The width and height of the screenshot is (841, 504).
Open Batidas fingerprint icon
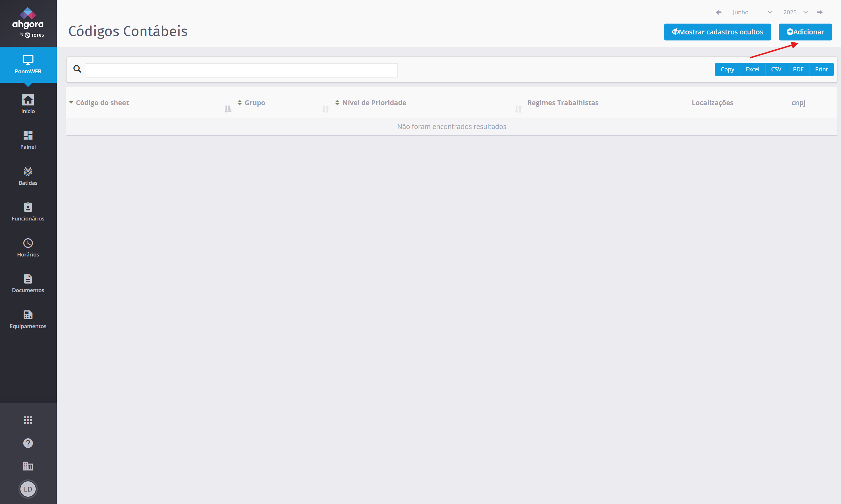[x=28, y=172]
